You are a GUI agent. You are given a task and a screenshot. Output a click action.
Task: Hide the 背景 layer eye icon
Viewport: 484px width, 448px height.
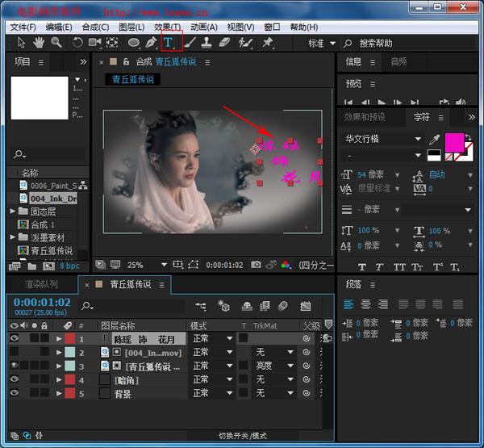click(x=15, y=392)
